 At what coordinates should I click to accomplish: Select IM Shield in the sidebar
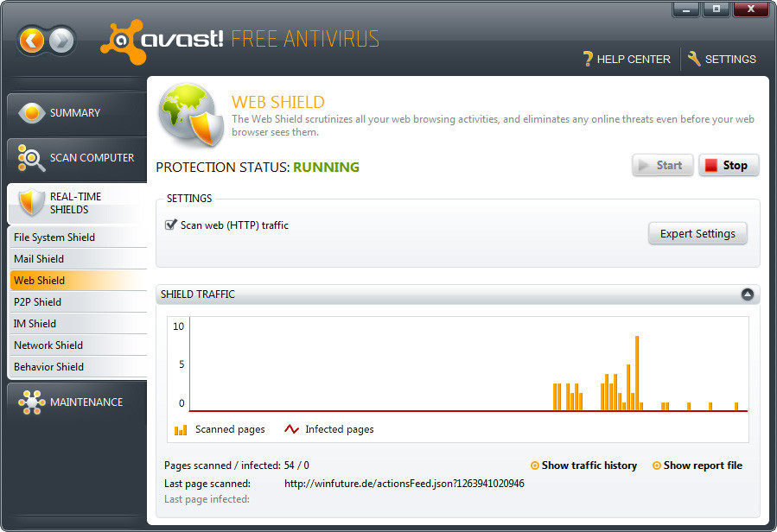(79, 324)
